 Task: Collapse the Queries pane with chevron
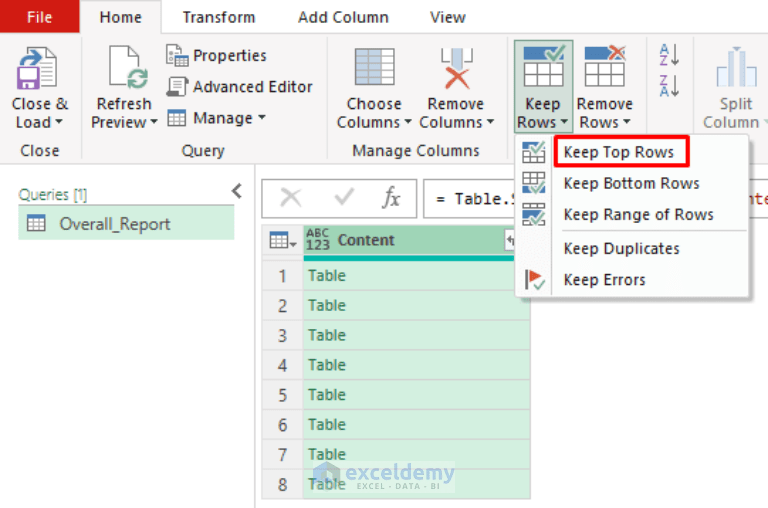click(x=237, y=191)
